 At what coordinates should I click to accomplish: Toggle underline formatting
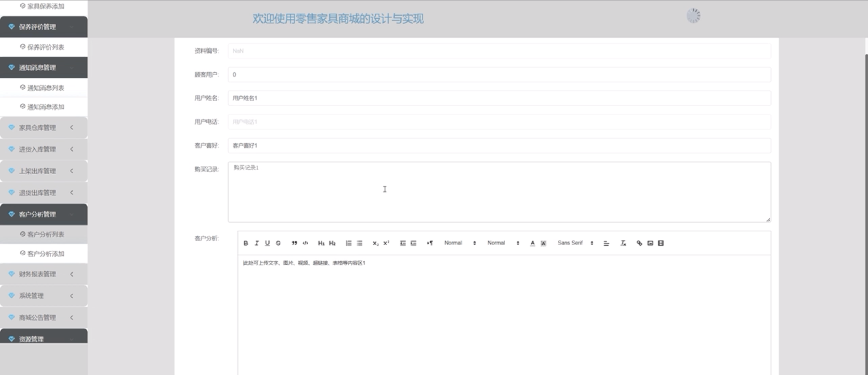267,243
